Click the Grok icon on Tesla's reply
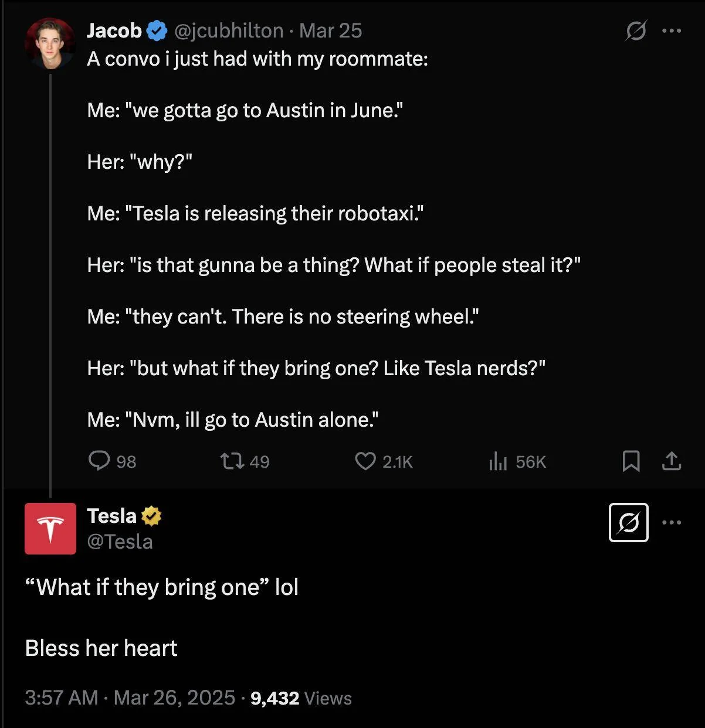This screenshot has height=728, width=705. [628, 522]
